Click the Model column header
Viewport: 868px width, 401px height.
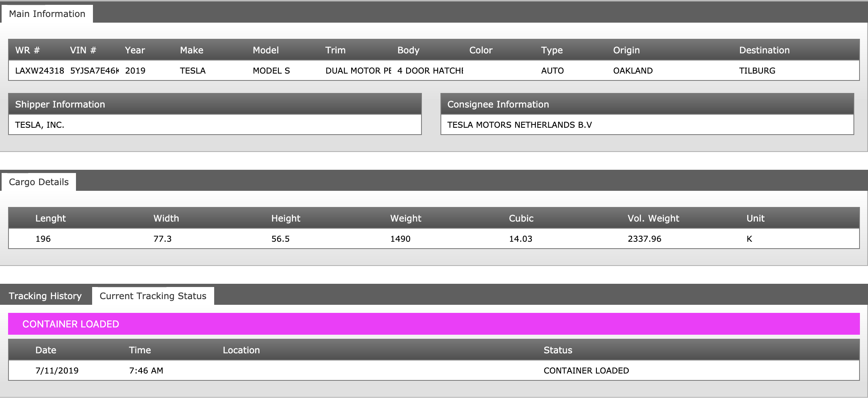pos(265,50)
